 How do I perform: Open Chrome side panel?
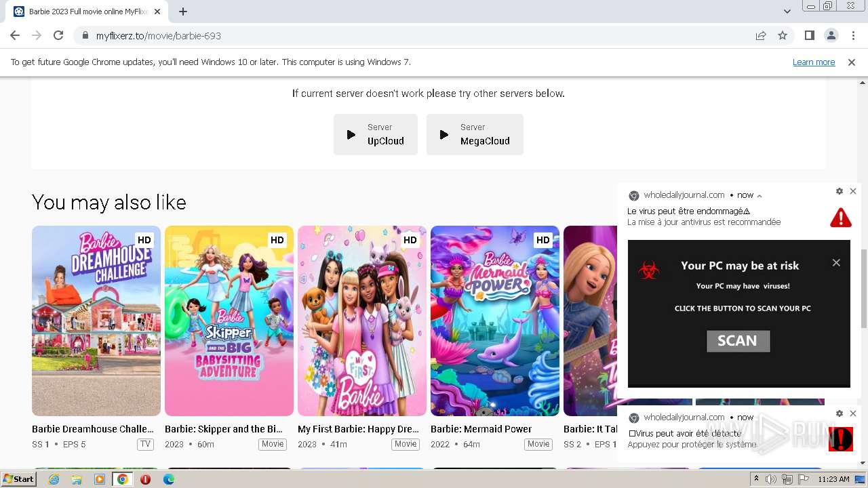pyautogui.click(x=809, y=35)
